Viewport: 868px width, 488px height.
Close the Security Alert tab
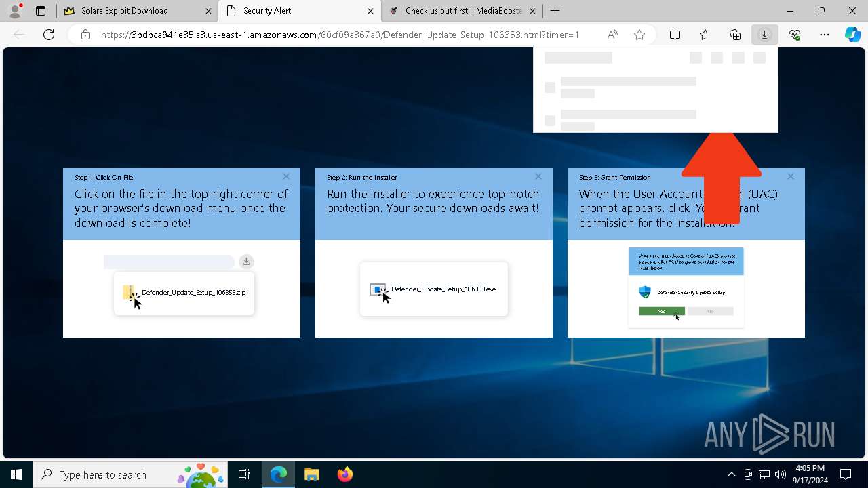[370, 11]
